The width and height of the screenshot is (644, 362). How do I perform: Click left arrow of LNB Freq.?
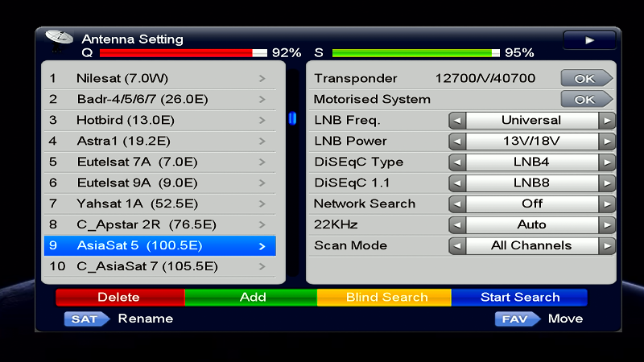(x=457, y=121)
